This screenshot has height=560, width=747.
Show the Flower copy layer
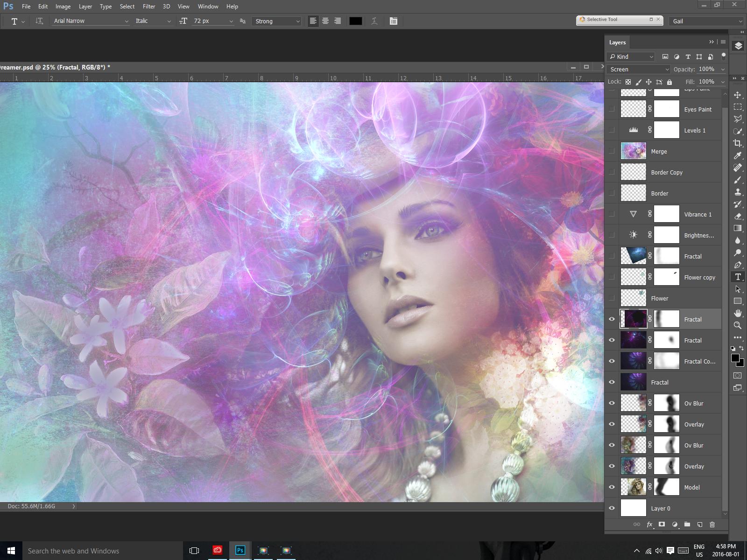point(612,277)
